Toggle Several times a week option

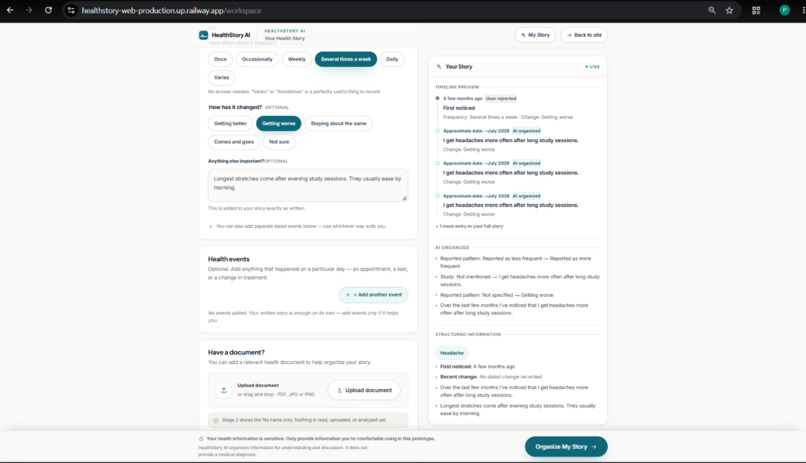(x=346, y=59)
